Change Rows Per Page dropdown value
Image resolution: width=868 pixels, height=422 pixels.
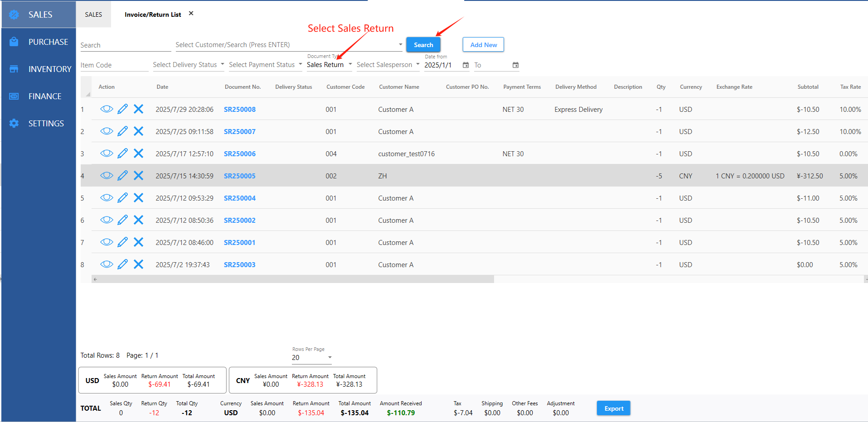(312, 358)
